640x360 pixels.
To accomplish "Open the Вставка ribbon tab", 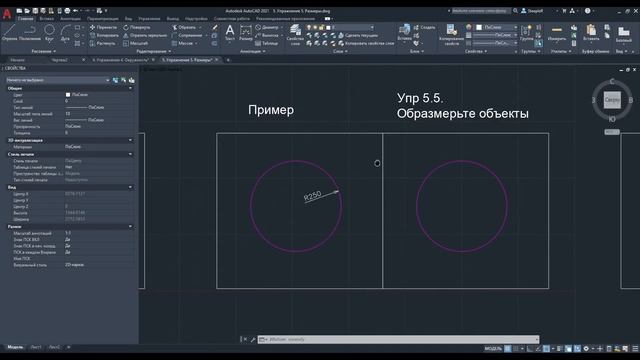I will click(47, 19).
